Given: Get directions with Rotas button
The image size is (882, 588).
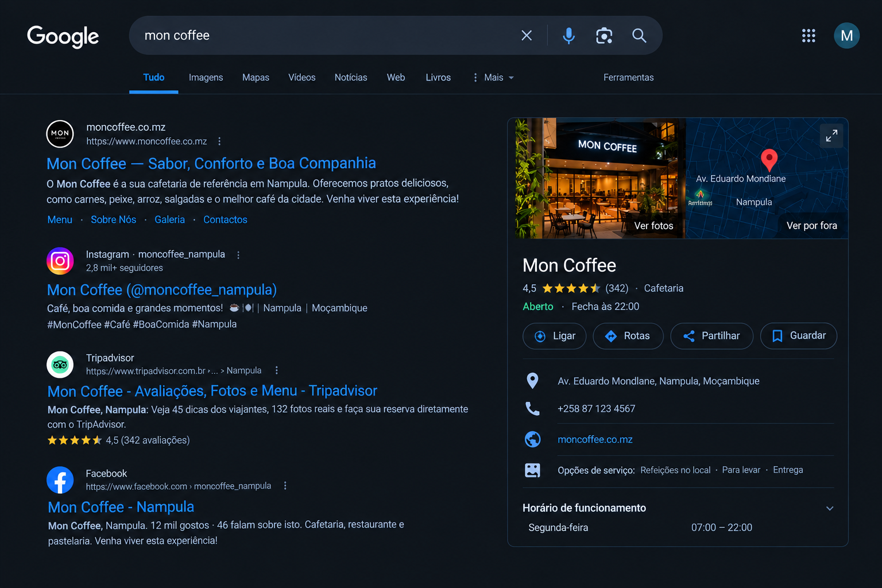Looking at the screenshot, I should tap(628, 336).
